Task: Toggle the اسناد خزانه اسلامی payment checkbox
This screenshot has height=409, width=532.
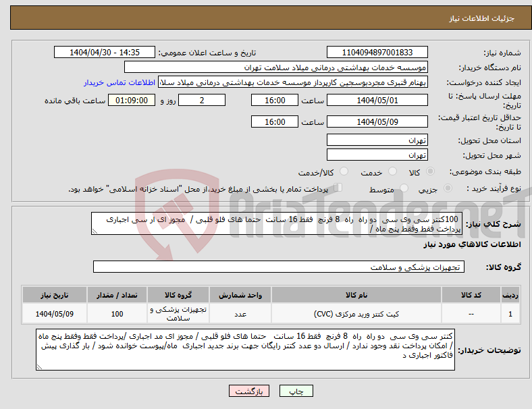Action: [338, 188]
